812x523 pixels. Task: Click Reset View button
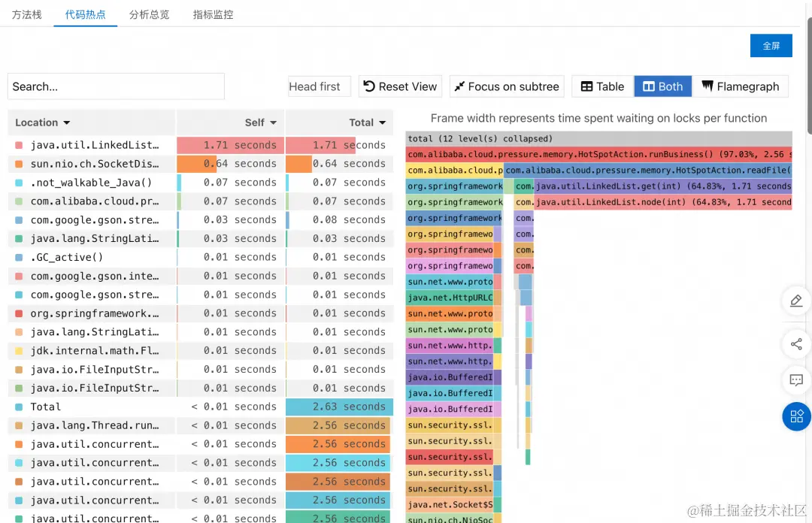[x=400, y=86]
